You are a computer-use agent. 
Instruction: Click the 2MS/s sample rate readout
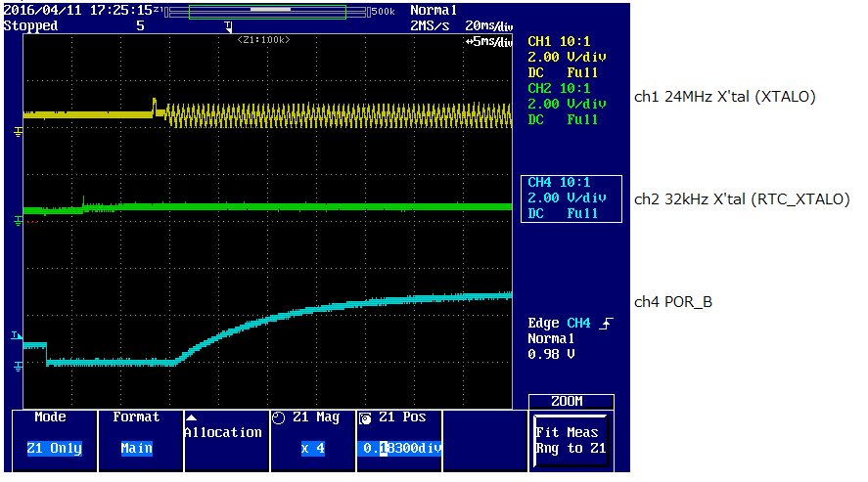430,26
